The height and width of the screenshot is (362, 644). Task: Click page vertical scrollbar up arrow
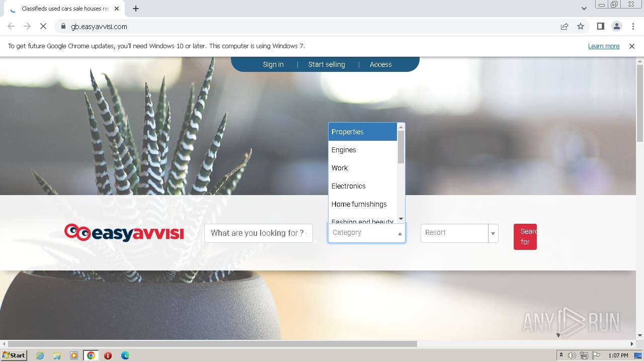pos(640,61)
